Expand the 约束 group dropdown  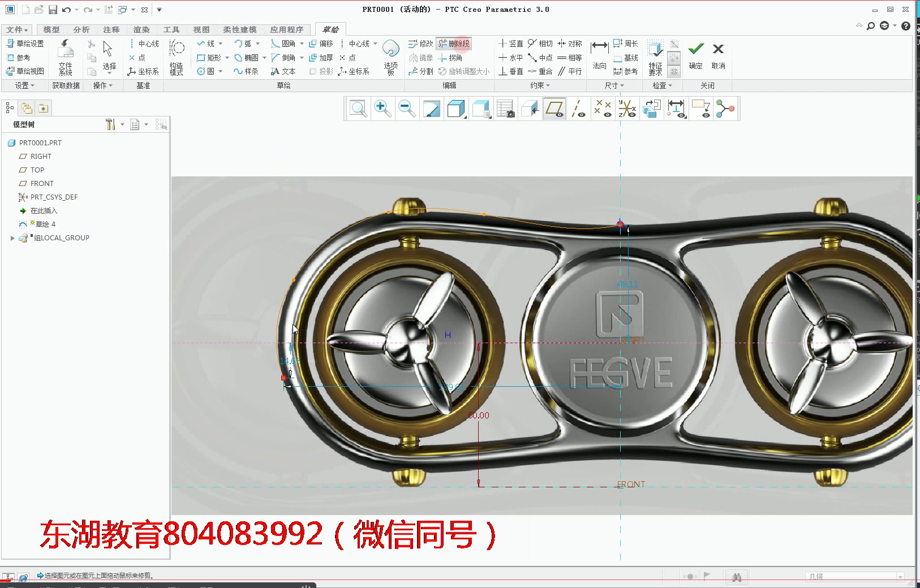(540, 85)
